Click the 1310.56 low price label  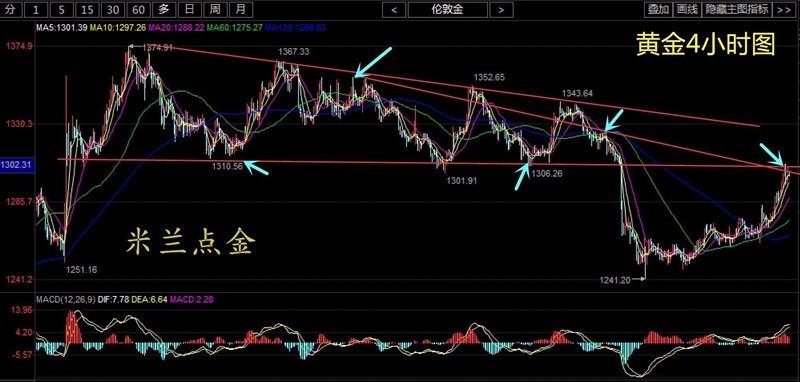(x=227, y=166)
